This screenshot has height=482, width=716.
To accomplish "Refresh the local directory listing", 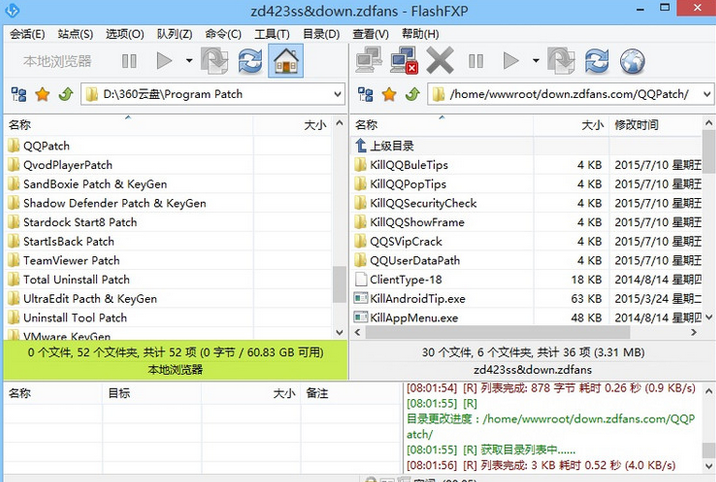I will (x=250, y=61).
